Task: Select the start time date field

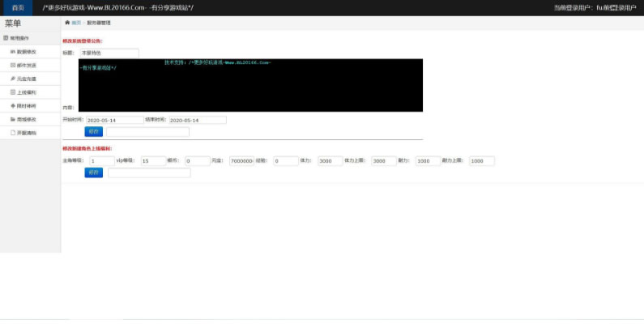Action: pos(115,121)
